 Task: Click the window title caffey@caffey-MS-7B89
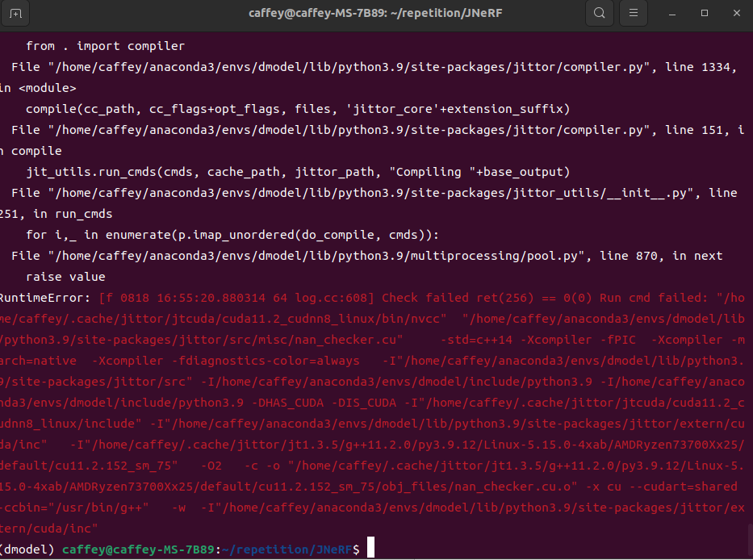coord(375,13)
